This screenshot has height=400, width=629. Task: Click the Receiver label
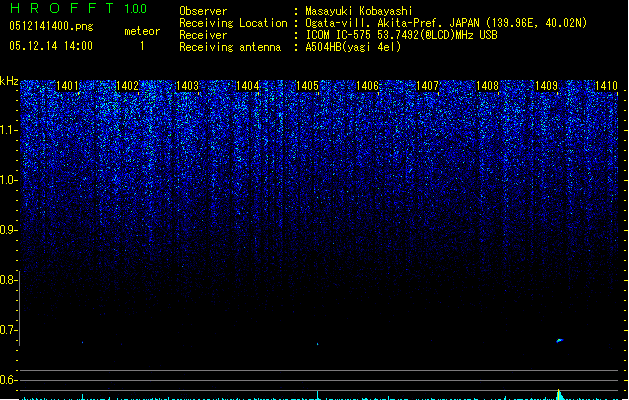point(203,35)
